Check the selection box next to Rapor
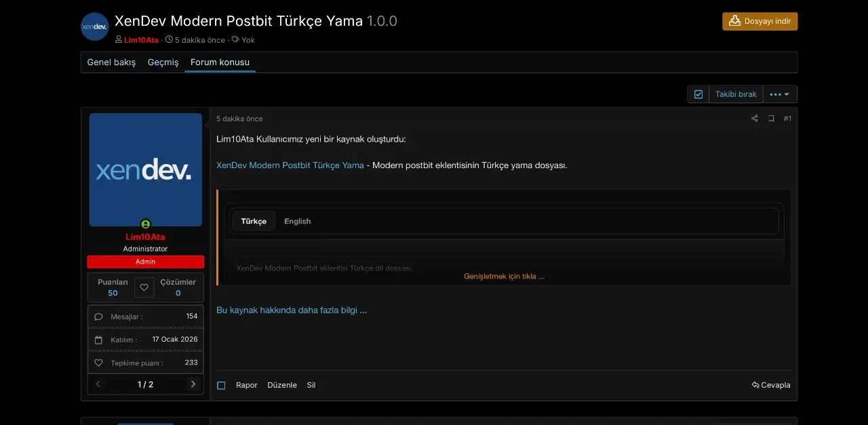This screenshot has height=425, width=868. tap(221, 385)
